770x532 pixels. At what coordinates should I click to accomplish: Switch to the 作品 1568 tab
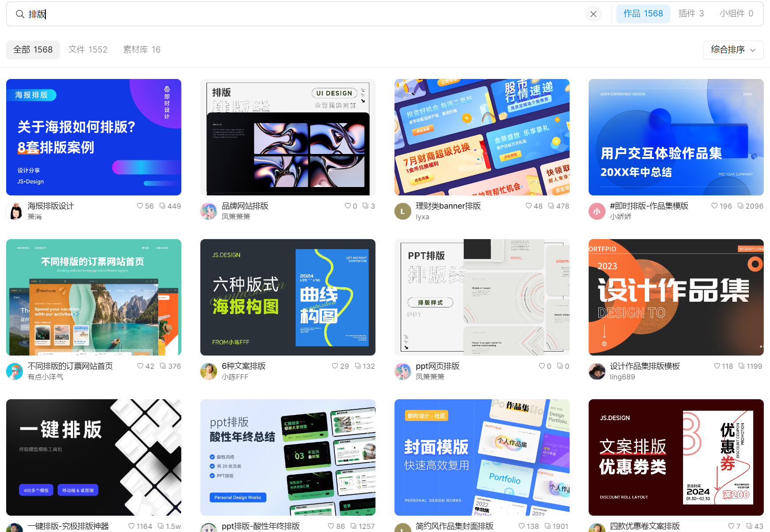(643, 14)
